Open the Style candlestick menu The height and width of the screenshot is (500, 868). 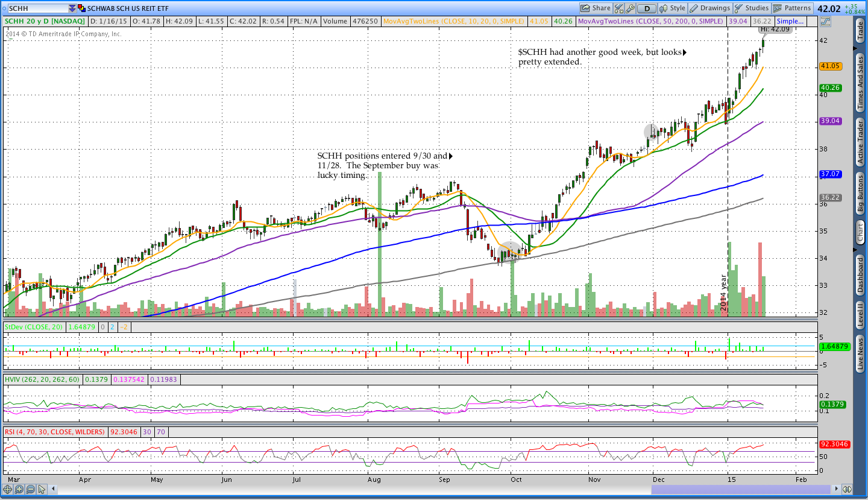pyautogui.click(x=673, y=8)
